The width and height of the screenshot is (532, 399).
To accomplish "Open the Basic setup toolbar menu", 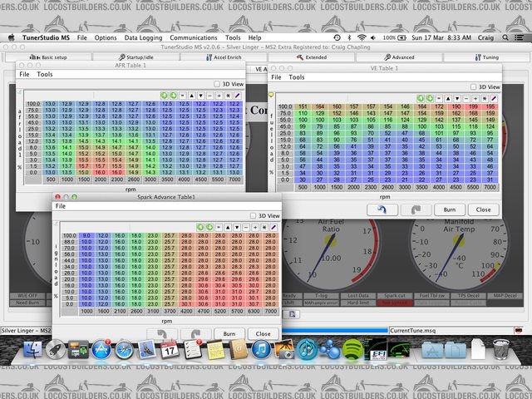I will (x=48, y=57).
